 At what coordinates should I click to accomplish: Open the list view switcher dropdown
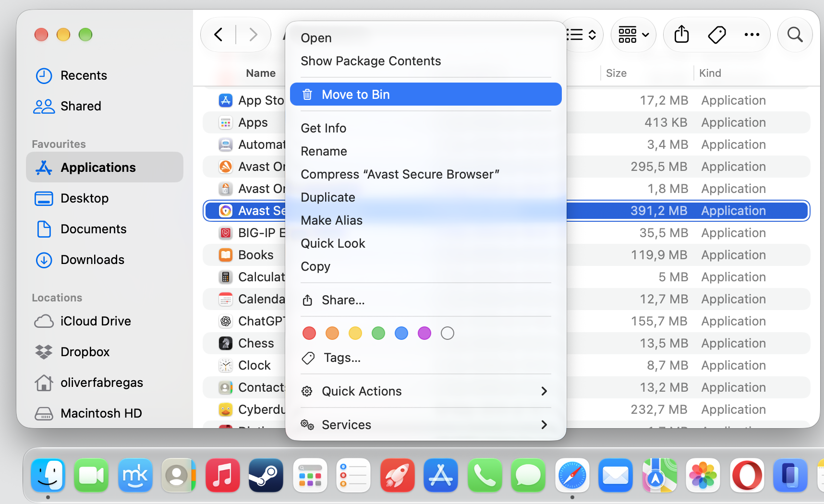581,35
